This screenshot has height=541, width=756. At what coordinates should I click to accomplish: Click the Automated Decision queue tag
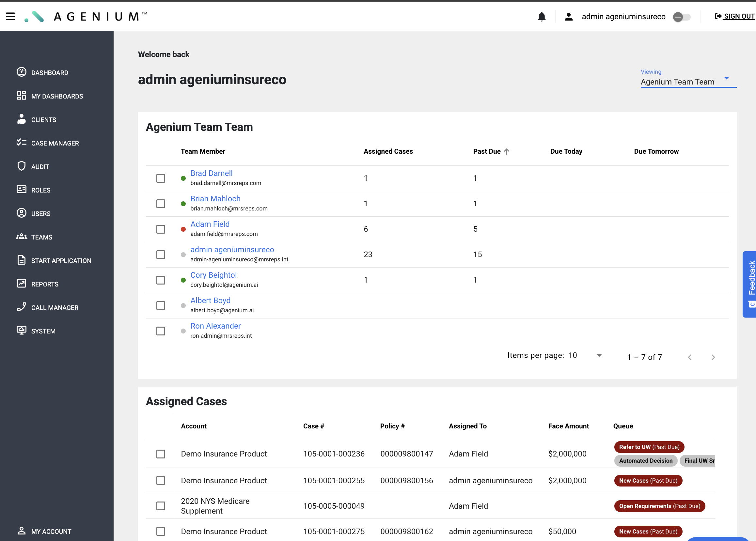646,461
